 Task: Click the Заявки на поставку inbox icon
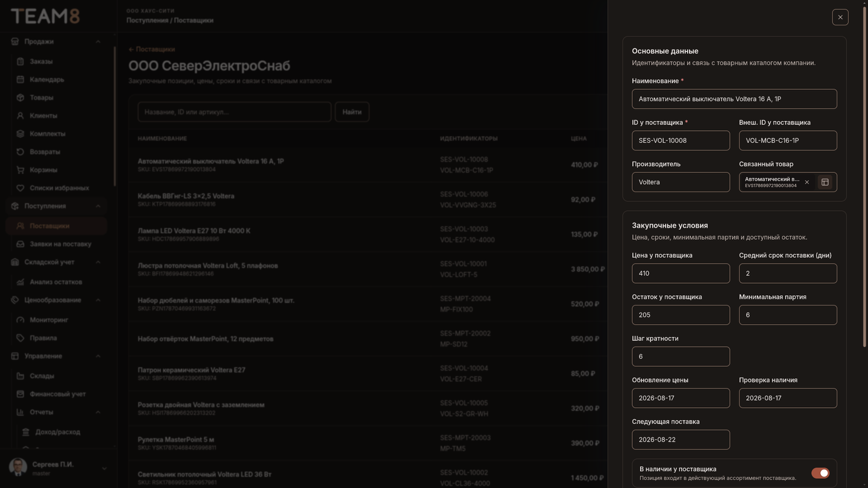pos(20,244)
